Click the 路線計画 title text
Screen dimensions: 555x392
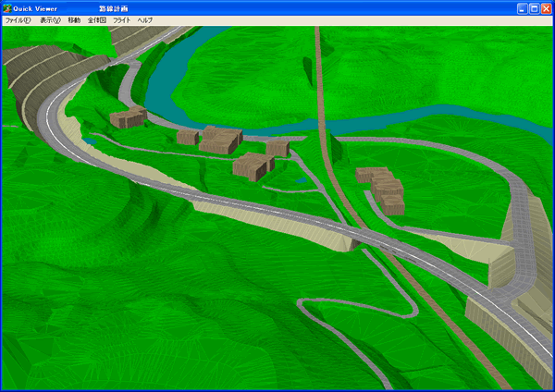[113, 9]
